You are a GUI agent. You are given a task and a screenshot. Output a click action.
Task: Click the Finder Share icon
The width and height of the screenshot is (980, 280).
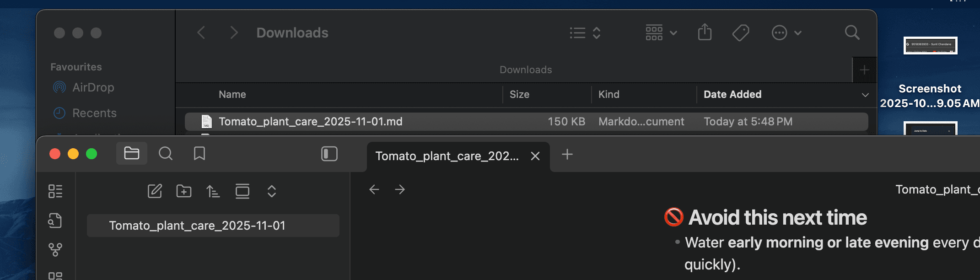click(705, 32)
